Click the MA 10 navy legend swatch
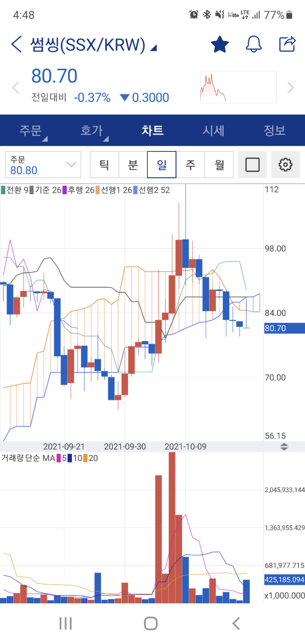 click(x=70, y=458)
